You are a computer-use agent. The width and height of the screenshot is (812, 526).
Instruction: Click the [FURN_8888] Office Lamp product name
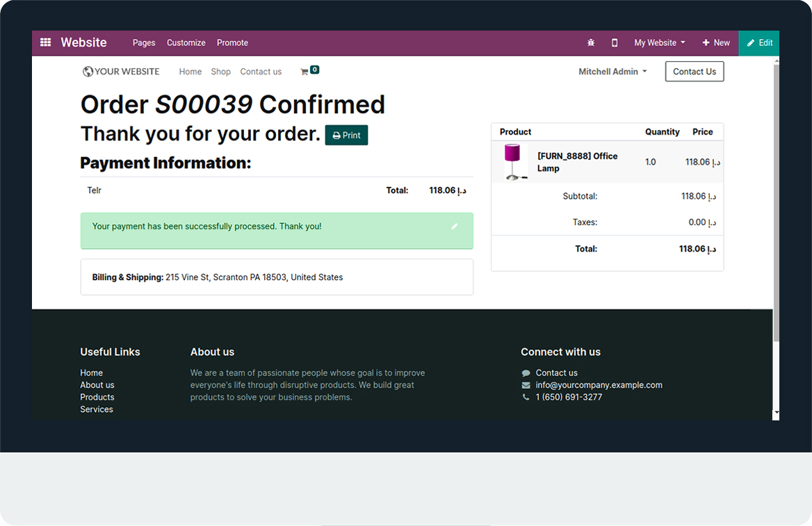pos(577,162)
